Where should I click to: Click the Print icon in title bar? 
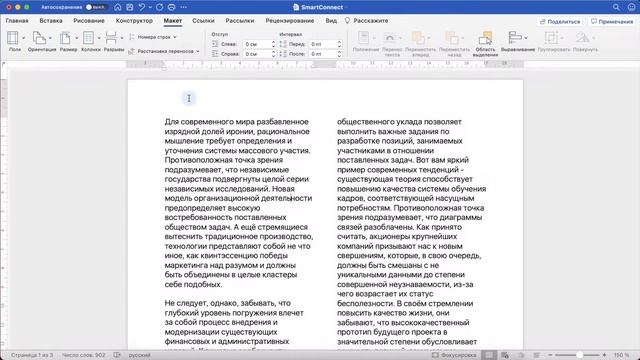pos(172,7)
